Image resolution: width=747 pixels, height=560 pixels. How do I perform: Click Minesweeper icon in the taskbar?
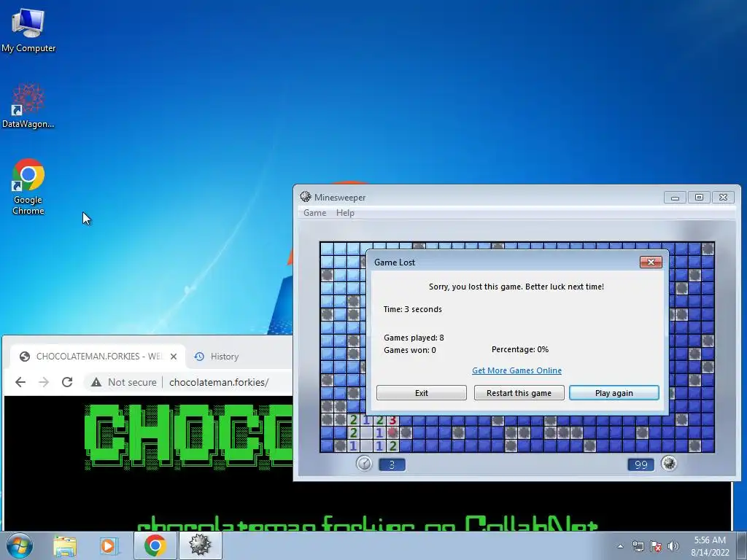tap(200, 545)
